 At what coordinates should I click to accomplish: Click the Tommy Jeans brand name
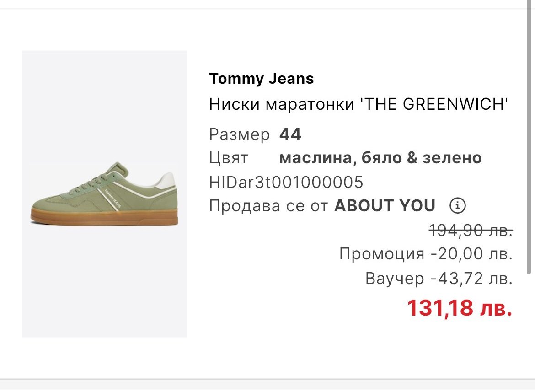pos(261,79)
